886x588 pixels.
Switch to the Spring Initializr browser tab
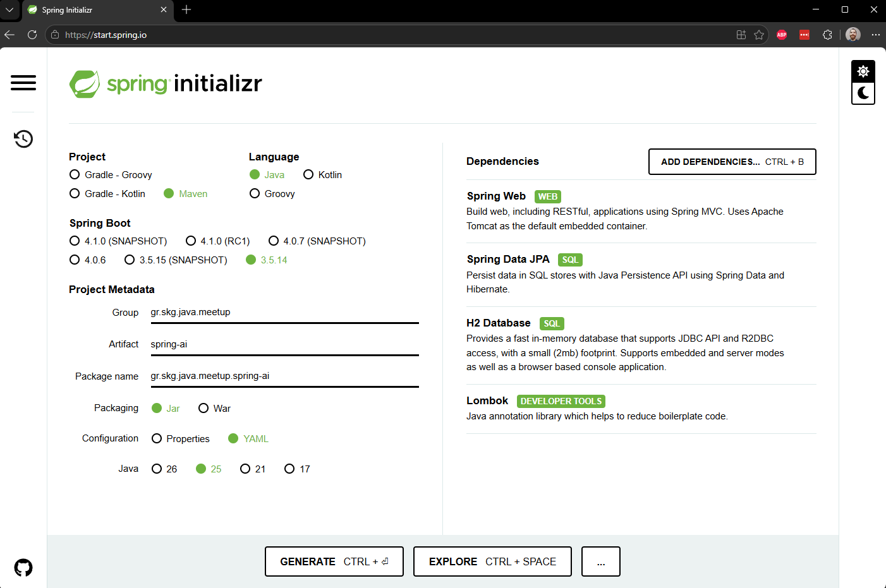click(98, 10)
